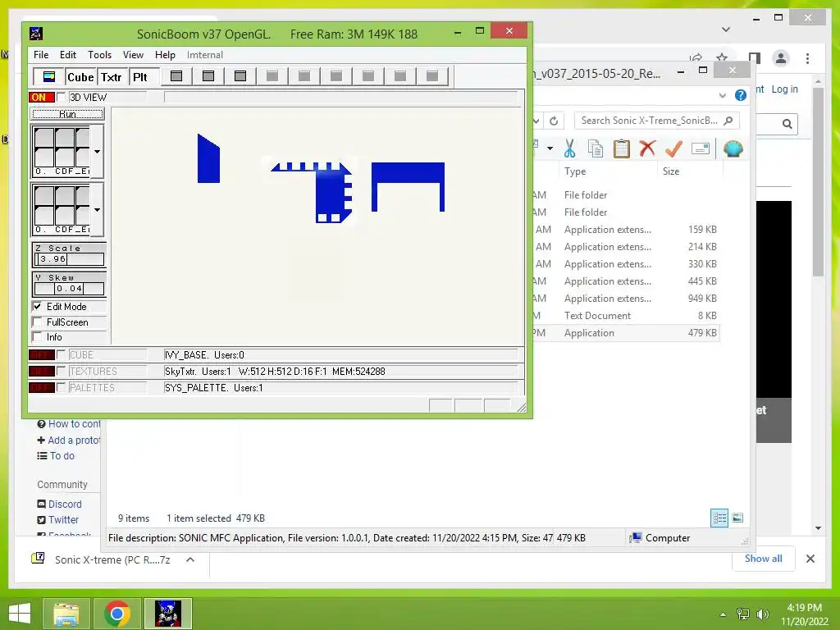Open Explorer address bar history dropdown
The width and height of the screenshot is (840, 630).
coord(536,121)
